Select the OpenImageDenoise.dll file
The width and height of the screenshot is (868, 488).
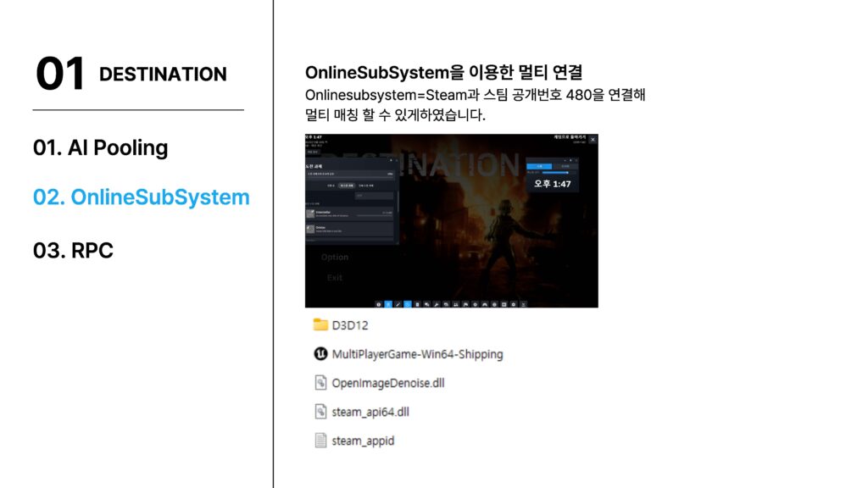click(387, 383)
